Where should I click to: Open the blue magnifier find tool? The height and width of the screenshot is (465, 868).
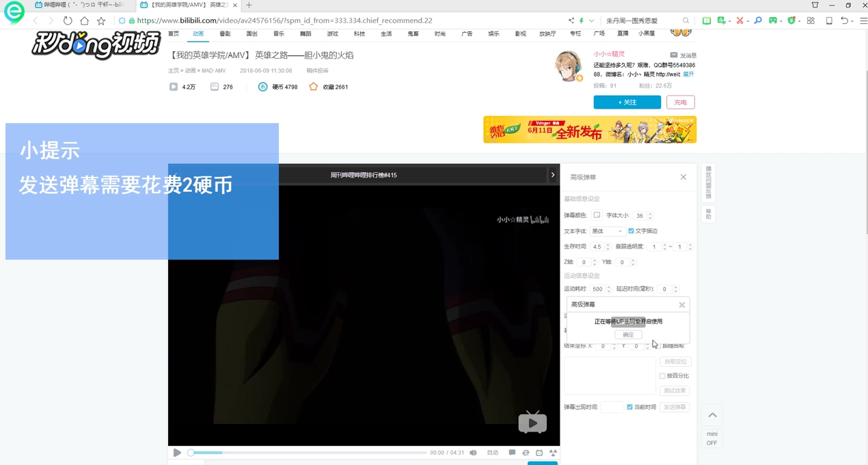758,21
